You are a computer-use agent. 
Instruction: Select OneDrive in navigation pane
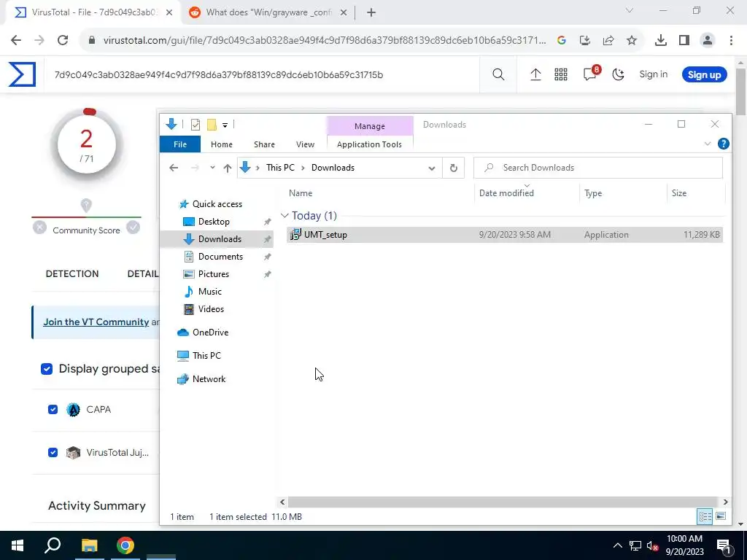[210, 332]
